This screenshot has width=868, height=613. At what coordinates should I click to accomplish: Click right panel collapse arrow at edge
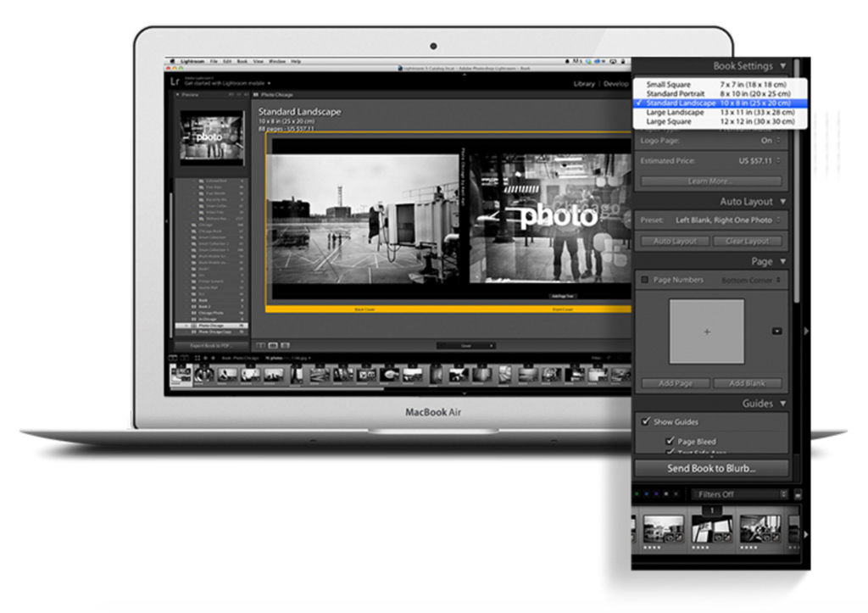click(x=806, y=332)
